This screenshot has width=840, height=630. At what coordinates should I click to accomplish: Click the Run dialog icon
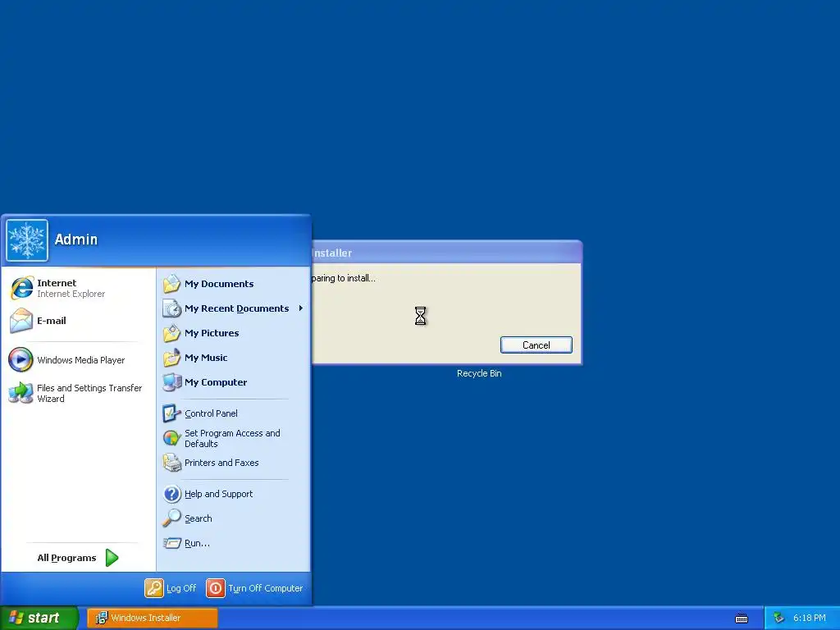pyautogui.click(x=172, y=543)
